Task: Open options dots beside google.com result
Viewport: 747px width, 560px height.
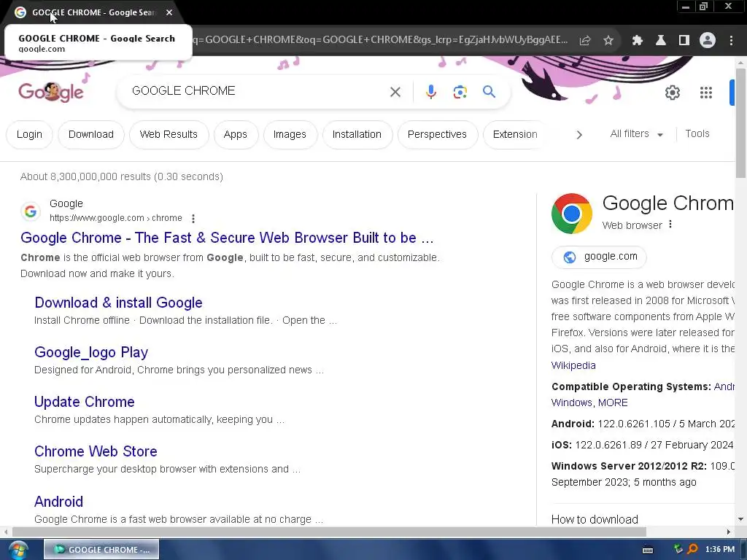Action: click(193, 219)
